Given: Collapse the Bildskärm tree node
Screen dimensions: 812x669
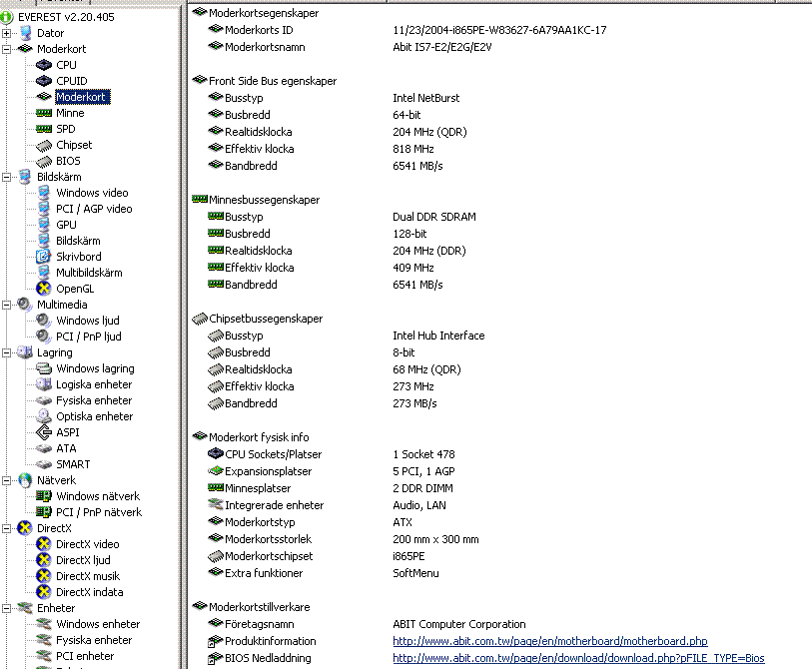Looking at the screenshot, I should [x=6, y=177].
